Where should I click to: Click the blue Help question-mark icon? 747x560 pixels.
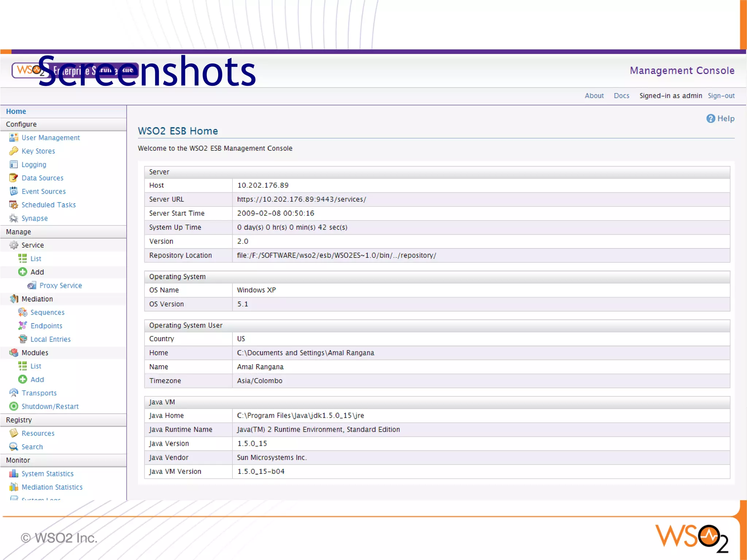tap(711, 119)
